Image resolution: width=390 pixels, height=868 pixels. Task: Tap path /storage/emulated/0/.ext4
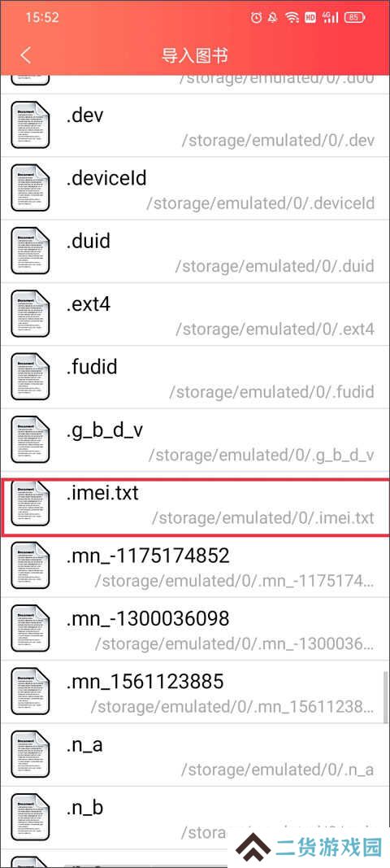[x=275, y=329]
